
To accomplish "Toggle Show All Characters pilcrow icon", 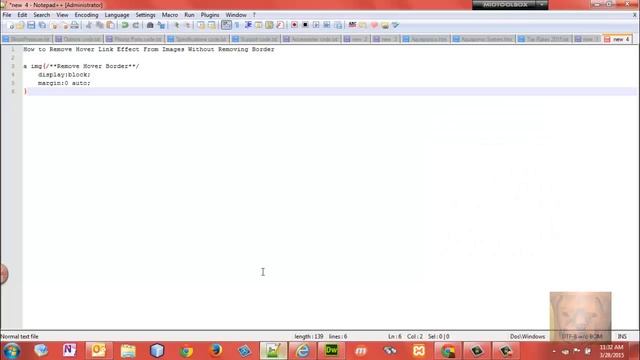I will tap(237, 25).
